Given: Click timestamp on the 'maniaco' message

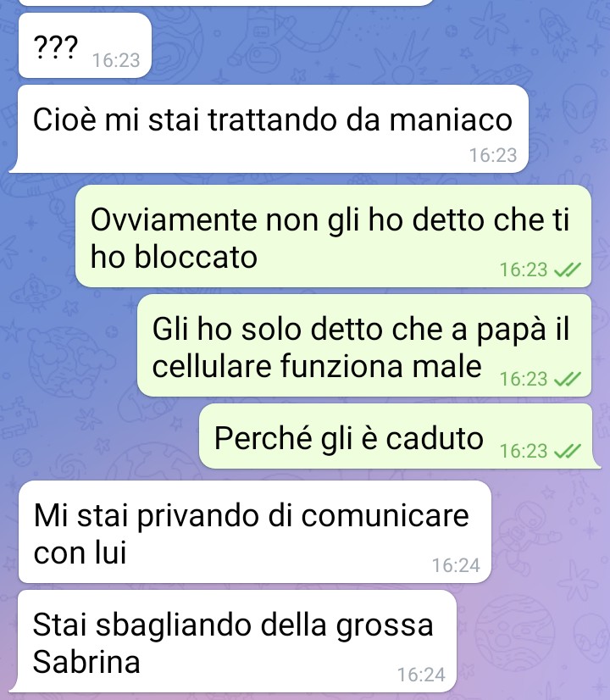Looking at the screenshot, I should [x=492, y=155].
